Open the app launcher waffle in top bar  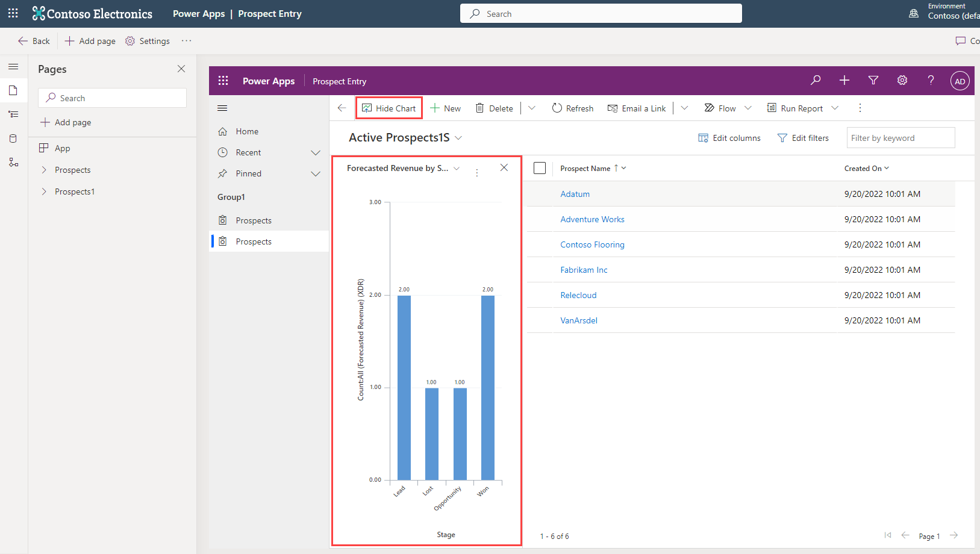click(13, 13)
